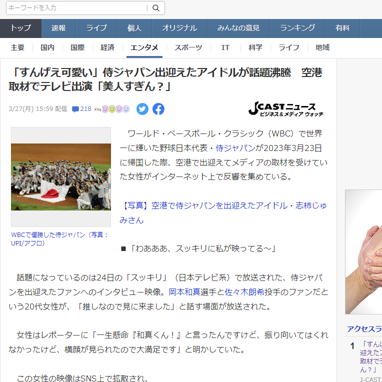Select the エンタメ category
This screenshot has height=382, width=382.
[144, 48]
